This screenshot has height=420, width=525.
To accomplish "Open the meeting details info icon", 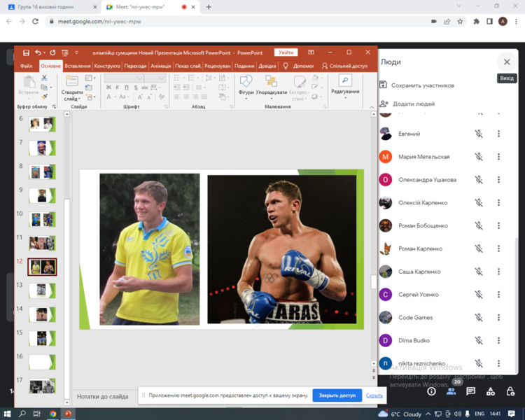I will tap(431, 391).
